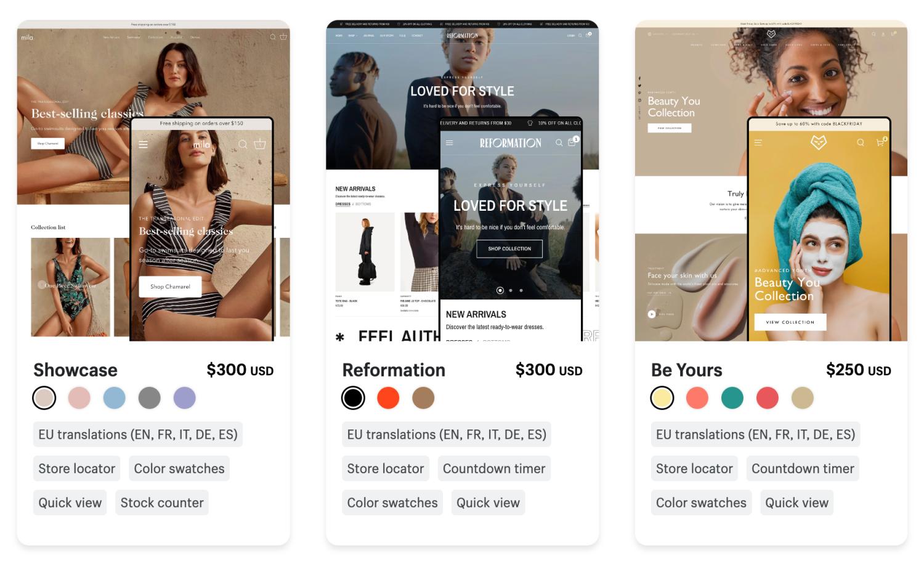Select the blue color swatch under Showcase

pyautogui.click(x=115, y=398)
